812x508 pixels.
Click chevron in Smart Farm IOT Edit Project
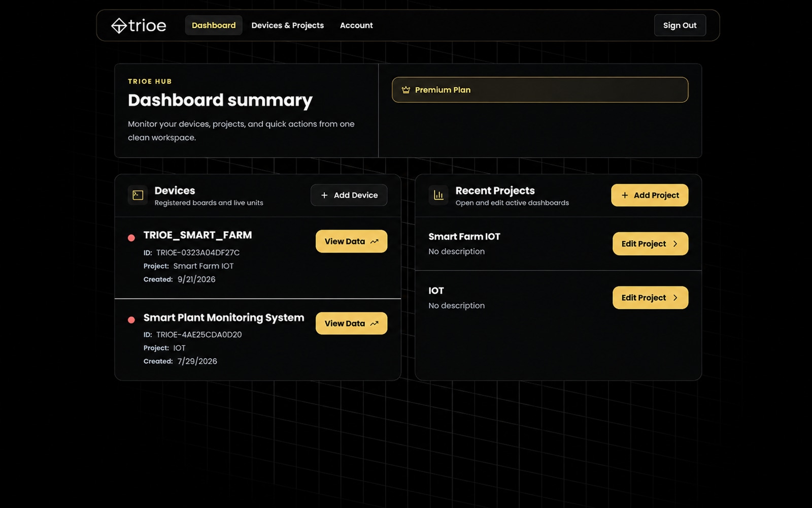click(675, 244)
